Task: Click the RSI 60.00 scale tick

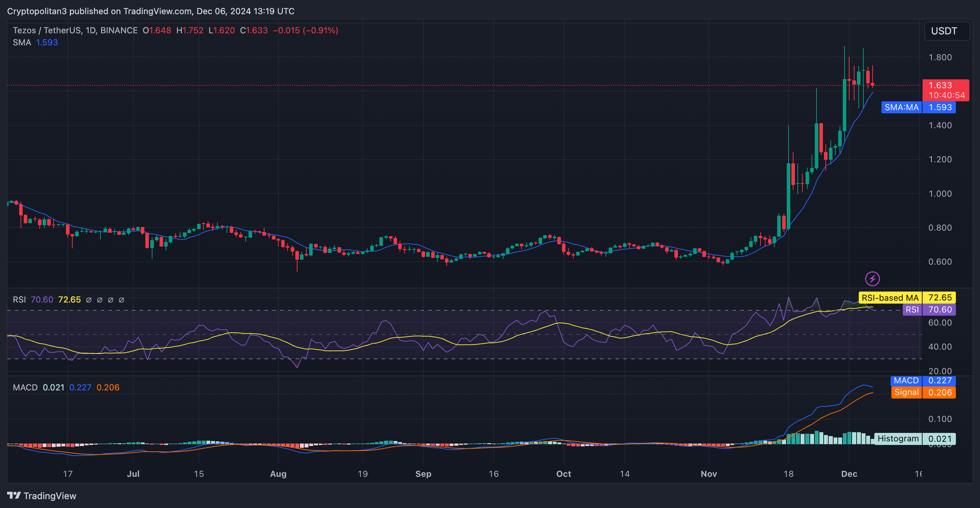Action: (940, 323)
